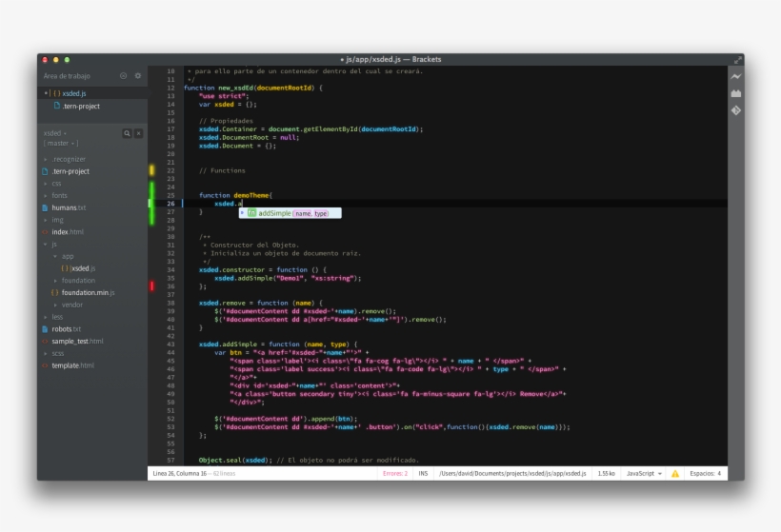Image resolution: width=781 pixels, height=532 pixels.
Task: Open the JavaScript language dropdown
Action: point(644,473)
